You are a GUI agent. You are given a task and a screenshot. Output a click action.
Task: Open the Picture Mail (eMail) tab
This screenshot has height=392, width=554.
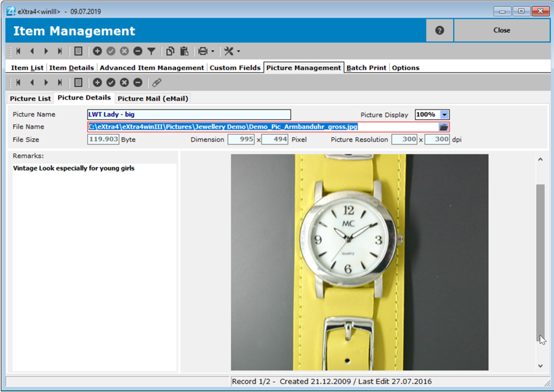pyautogui.click(x=153, y=98)
